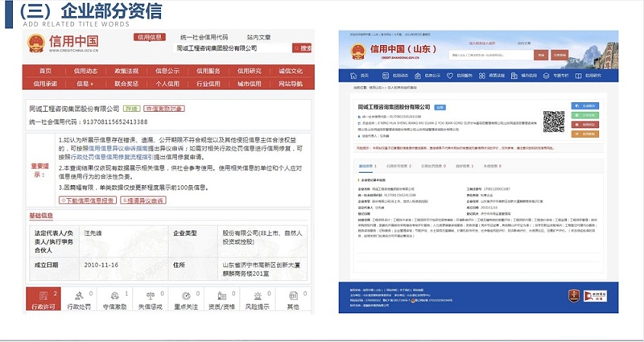Viewport: 644px width, 342px height.
Task: Switch to 基础信息 tab on Shandong page
Action: (x=367, y=167)
